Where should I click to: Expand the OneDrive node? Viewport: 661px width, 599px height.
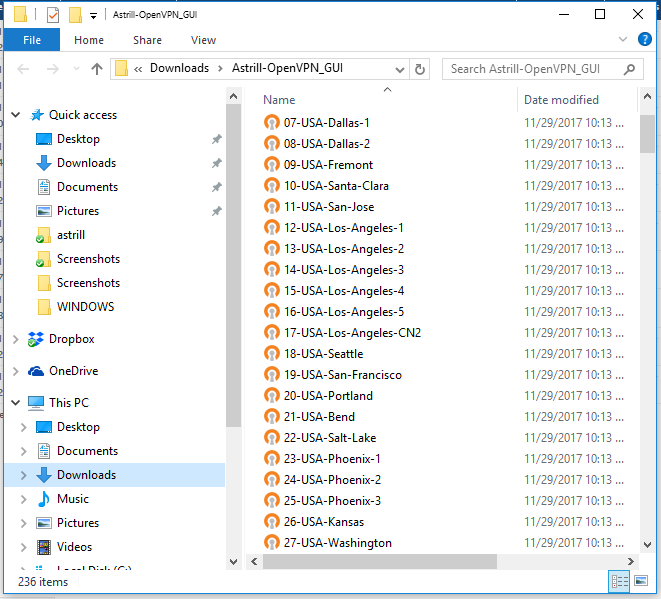point(16,371)
